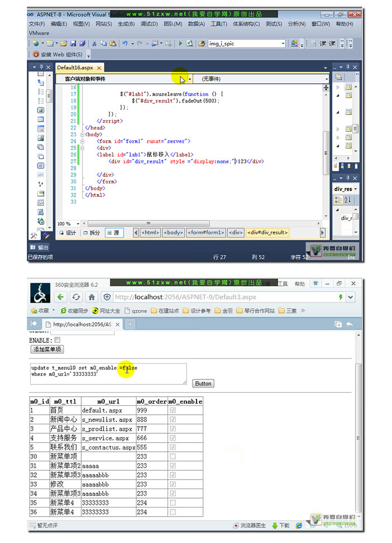Switch to 设计 design view

coord(67,233)
